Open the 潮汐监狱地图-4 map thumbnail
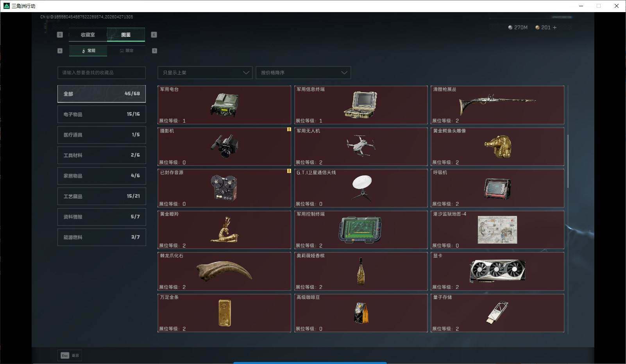Viewport: 626px width, 364px height. 497,230
